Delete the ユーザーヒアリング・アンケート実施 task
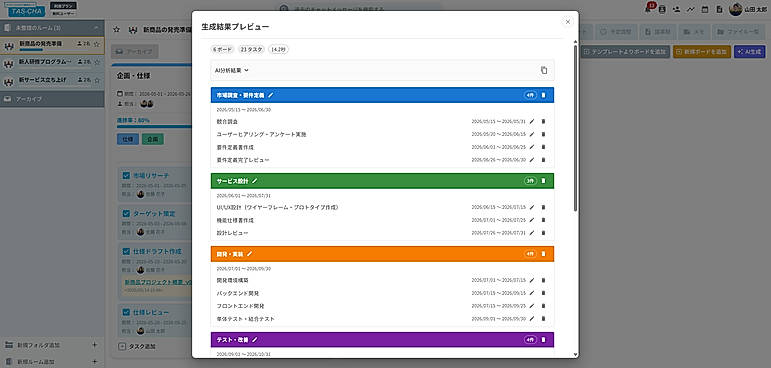Viewport: 771px width, 368px height. click(x=543, y=134)
